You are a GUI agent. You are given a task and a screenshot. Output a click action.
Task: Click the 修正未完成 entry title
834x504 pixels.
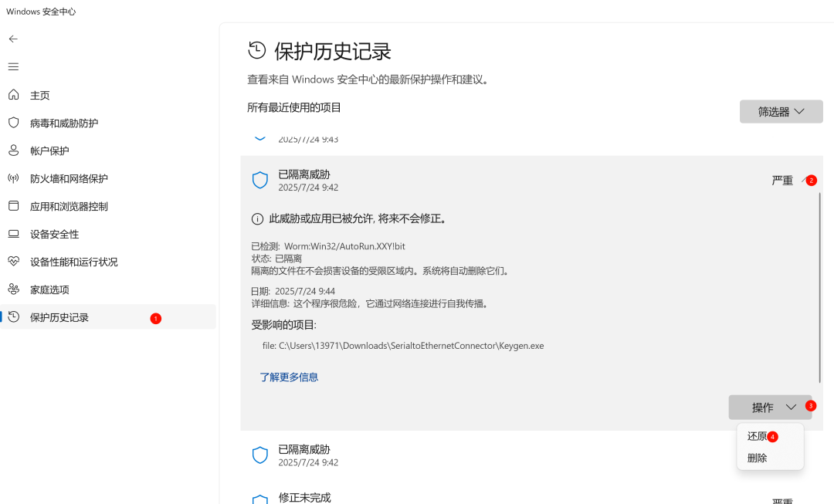tap(304, 498)
